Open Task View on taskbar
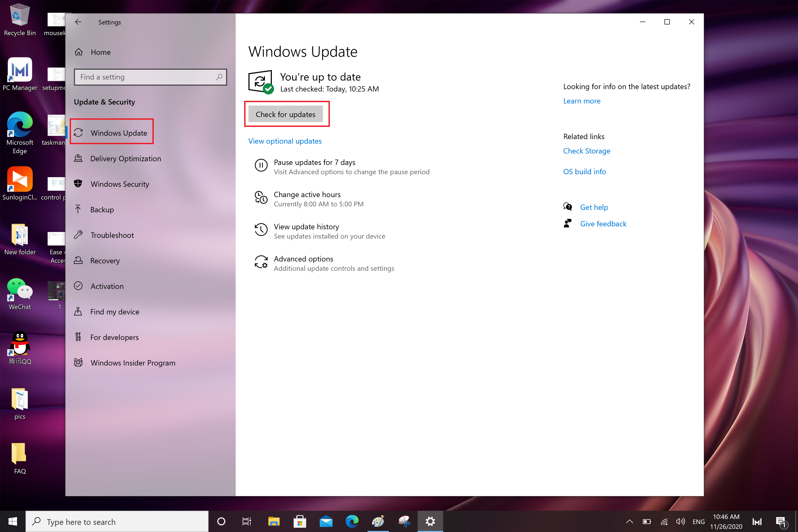Screen dimensions: 798x532 coord(247,521)
